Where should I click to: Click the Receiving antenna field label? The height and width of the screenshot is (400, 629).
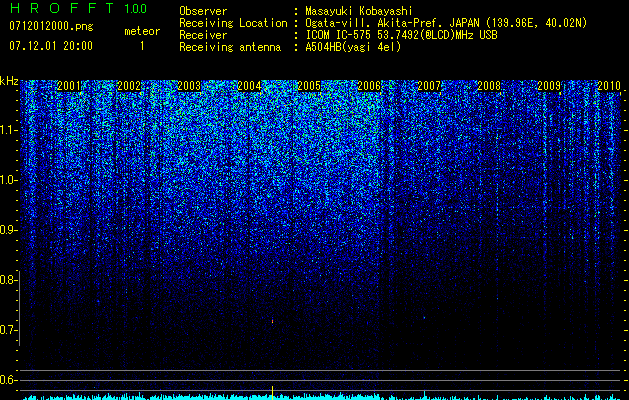click(x=230, y=47)
